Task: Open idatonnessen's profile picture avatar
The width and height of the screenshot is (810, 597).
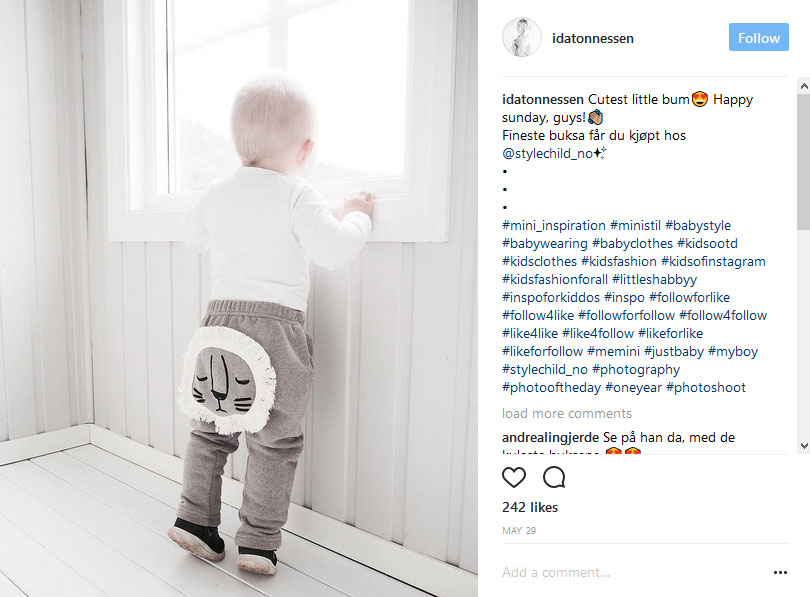Action: (x=522, y=38)
